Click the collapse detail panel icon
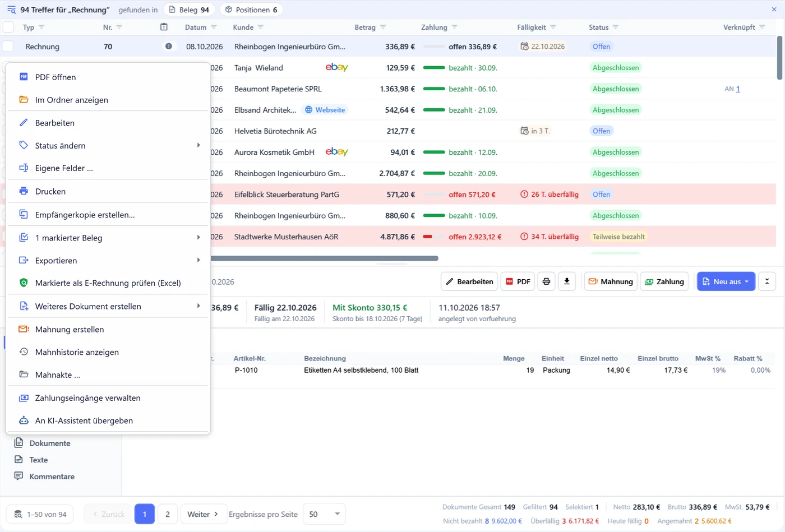The height and width of the screenshot is (532, 785). [767, 281]
